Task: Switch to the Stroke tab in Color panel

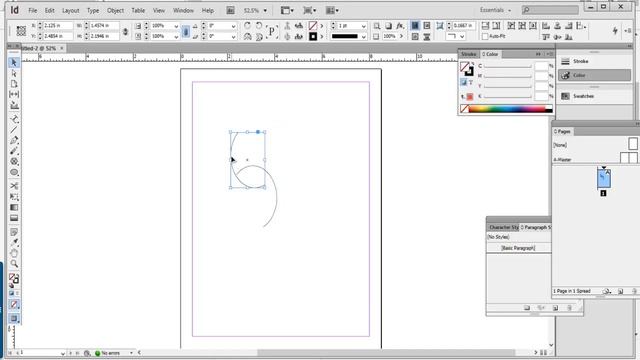Action: [468, 54]
